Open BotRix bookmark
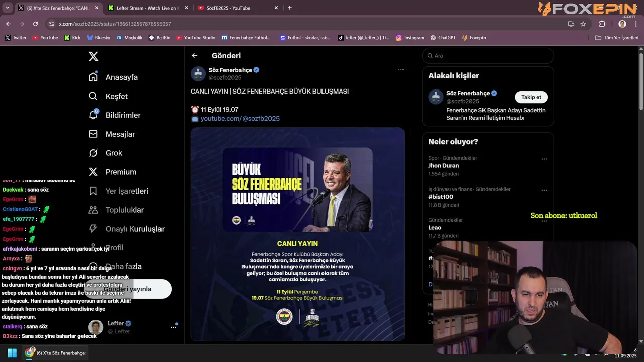This screenshot has height=362, width=644. pyautogui.click(x=159, y=38)
